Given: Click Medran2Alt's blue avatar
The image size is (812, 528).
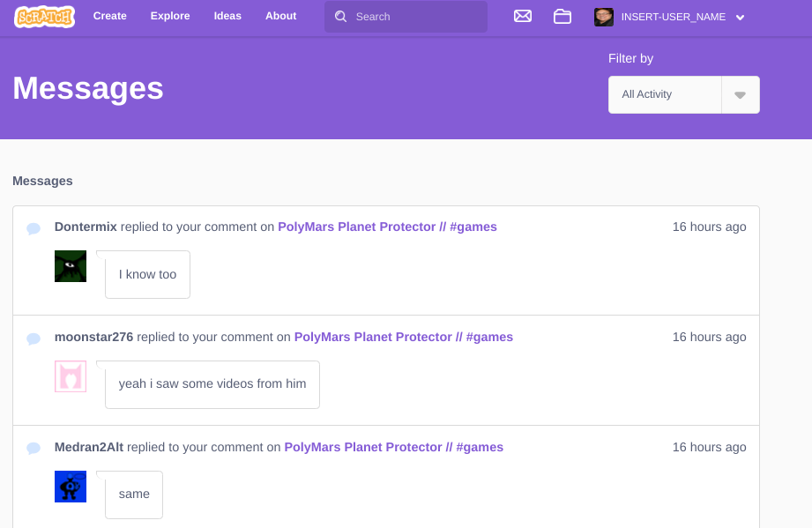Looking at the screenshot, I should (x=71, y=487).
